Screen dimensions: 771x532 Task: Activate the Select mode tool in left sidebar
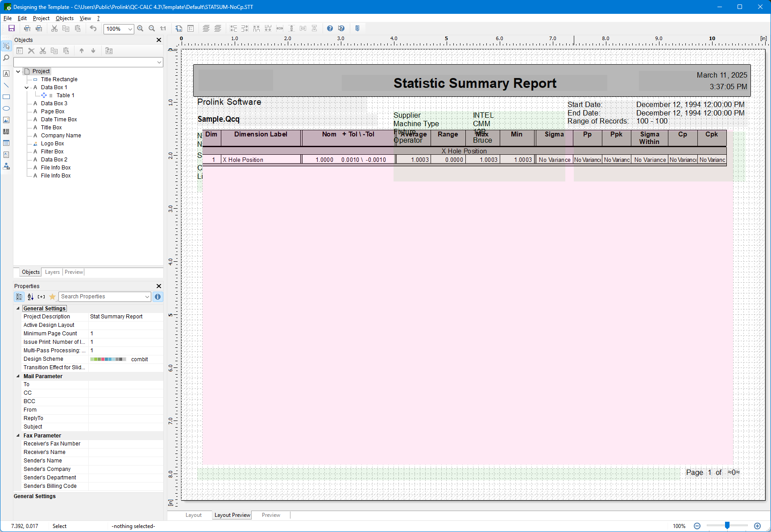(x=6, y=46)
